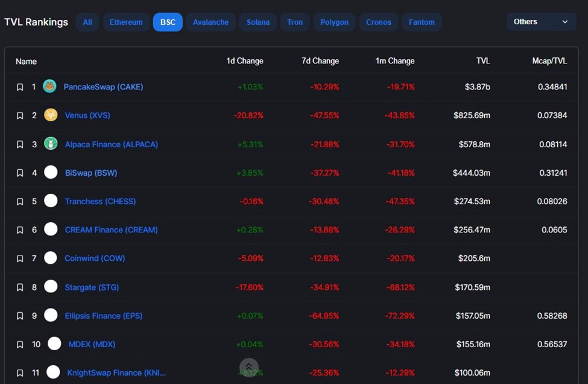Image resolution: width=588 pixels, height=384 pixels.
Task: Click the Stargate token logo
Action: point(51,287)
